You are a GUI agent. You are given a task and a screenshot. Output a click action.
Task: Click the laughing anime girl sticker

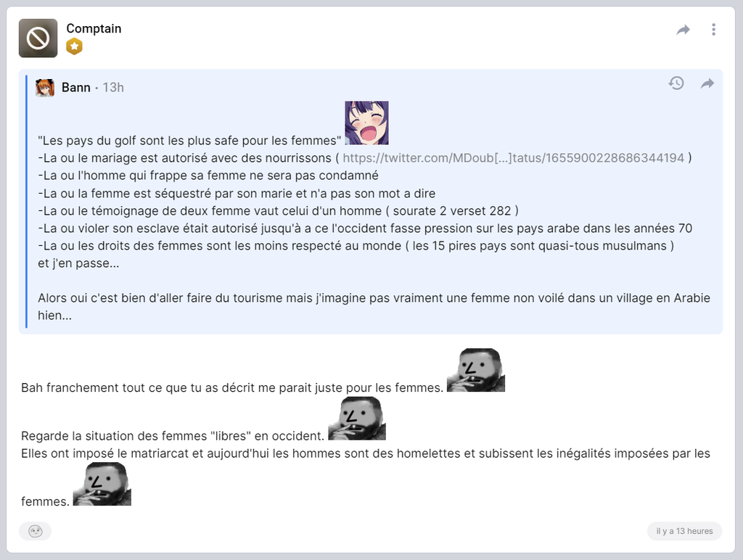coord(366,123)
